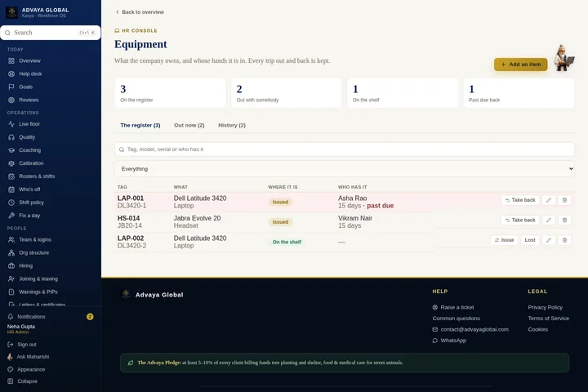The image size is (588, 392).
Task: Issue the LAP-002 laptop
Action: [x=504, y=240]
